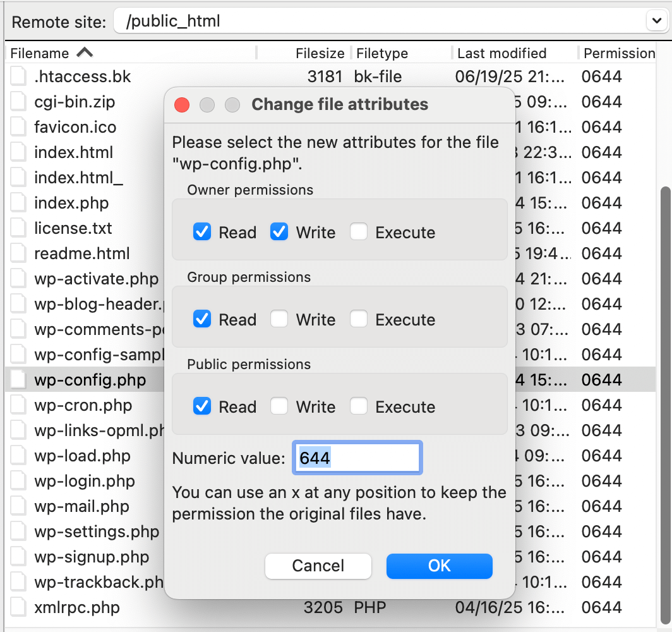The image size is (672, 632).
Task: Select the file name wp-load.php
Action: tap(82, 456)
